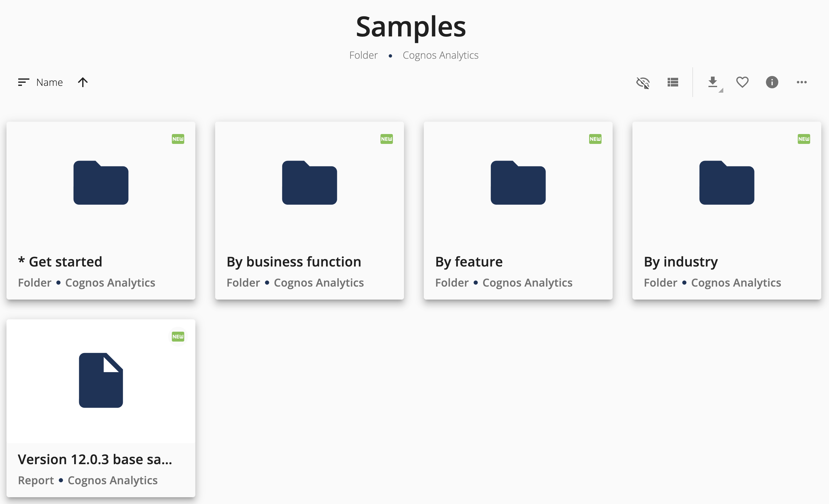Add Samples folder to favorites with heart icon
Viewport: 829px width, 504px height.
point(742,82)
